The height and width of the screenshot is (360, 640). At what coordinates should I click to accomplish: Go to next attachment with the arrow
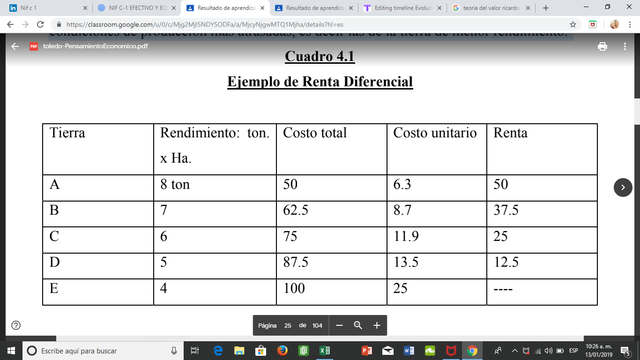(623, 187)
